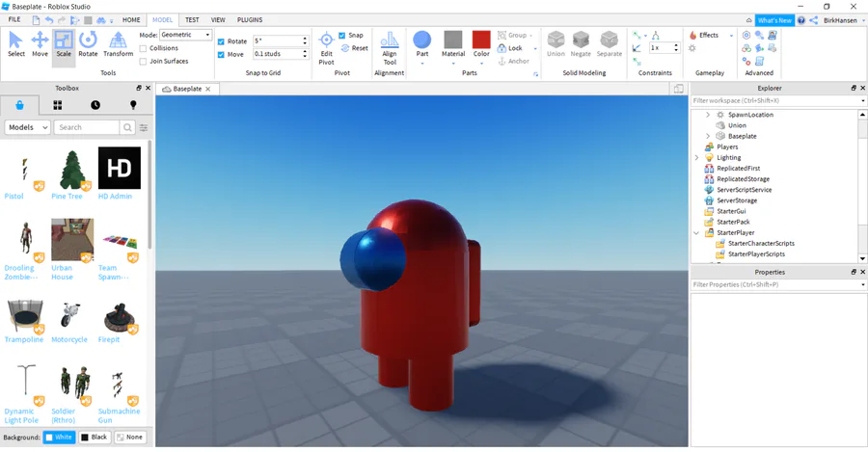Open the Trampoline model link
Image resolution: width=868 pixels, height=452 pixels.
[x=24, y=339]
